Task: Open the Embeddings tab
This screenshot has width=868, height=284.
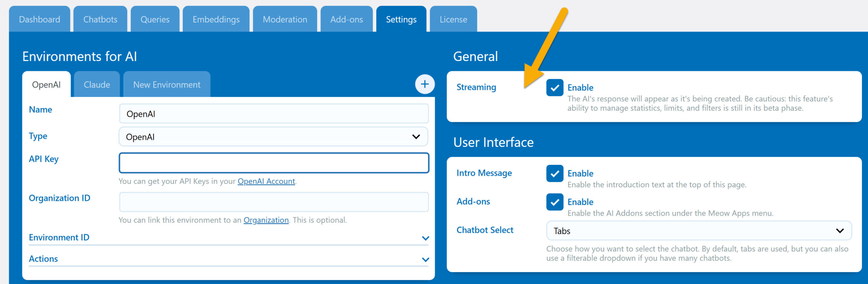Action: 216,19
